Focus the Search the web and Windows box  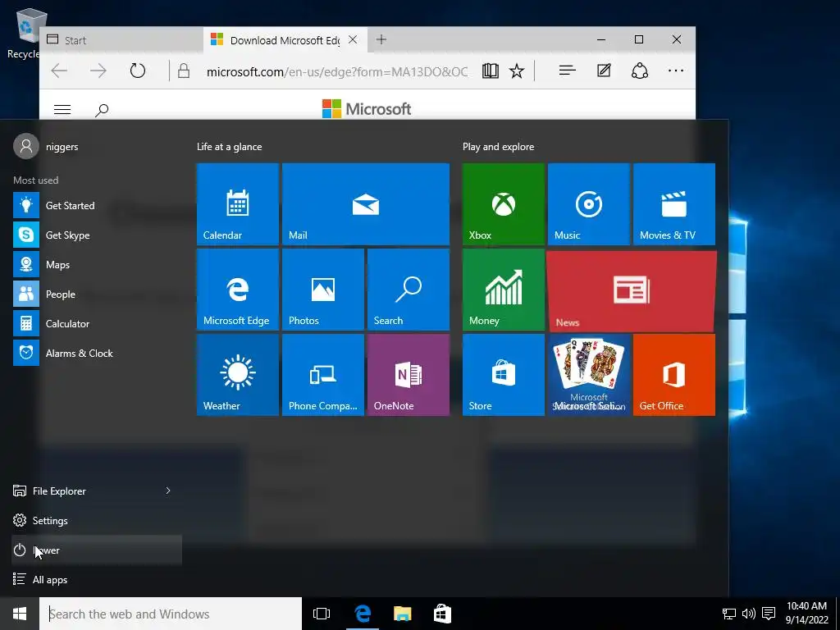click(x=171, y=614)
